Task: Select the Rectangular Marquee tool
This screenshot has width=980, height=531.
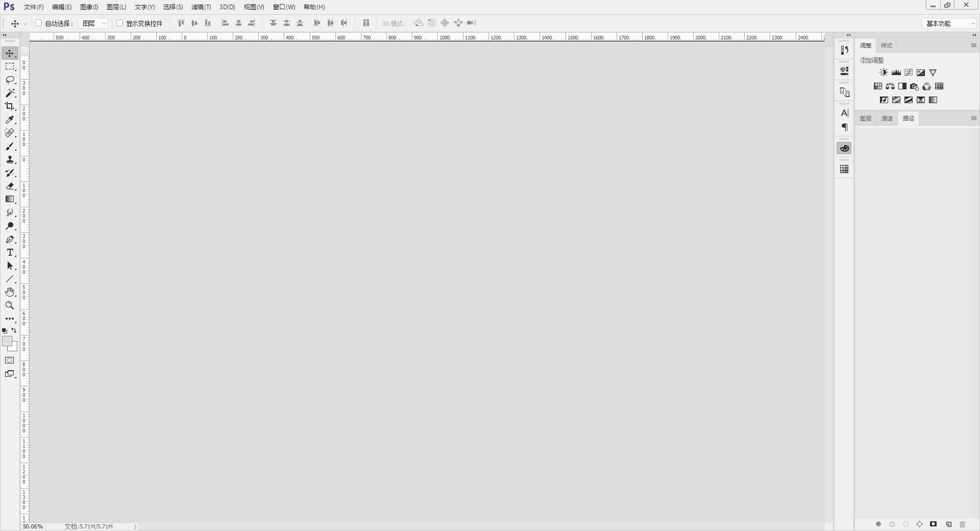Action: coord(10,66)
